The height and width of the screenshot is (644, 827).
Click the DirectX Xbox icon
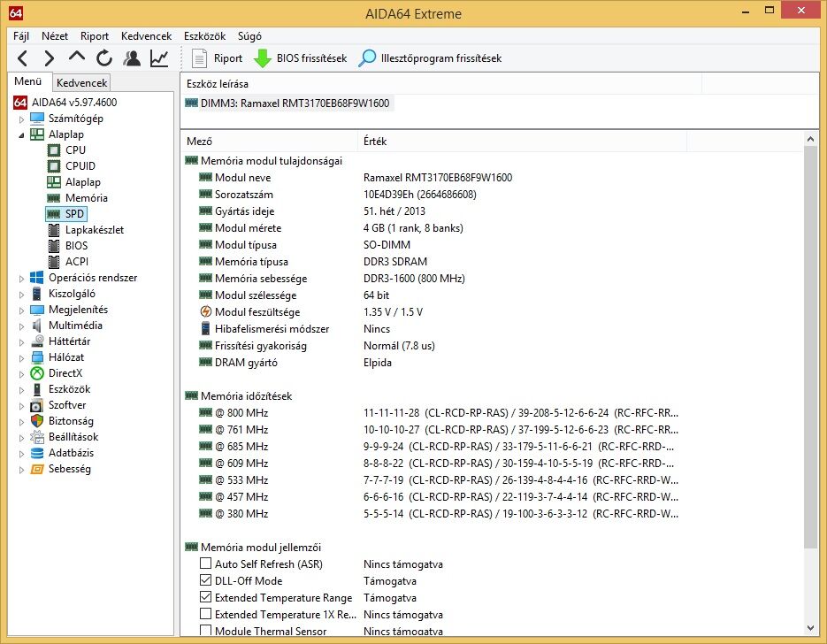(x=37, y=373)
